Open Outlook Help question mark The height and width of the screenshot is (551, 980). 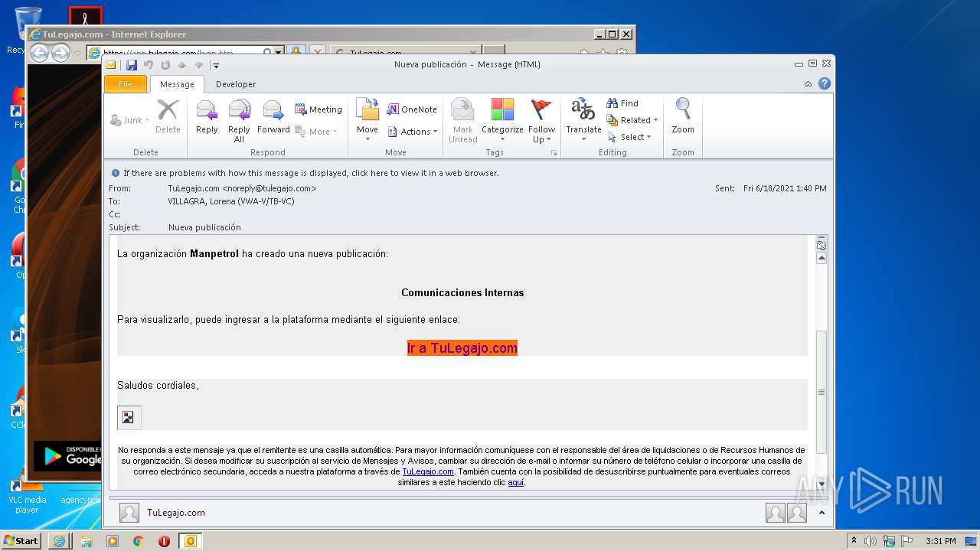[x=825, y=84]
